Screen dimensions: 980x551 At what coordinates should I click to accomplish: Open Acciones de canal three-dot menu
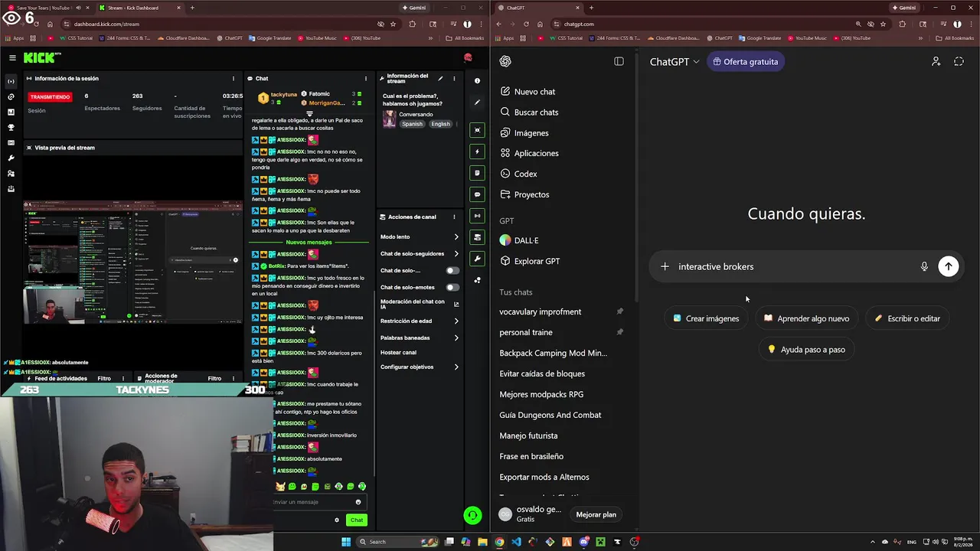click(x=454, y=217)
